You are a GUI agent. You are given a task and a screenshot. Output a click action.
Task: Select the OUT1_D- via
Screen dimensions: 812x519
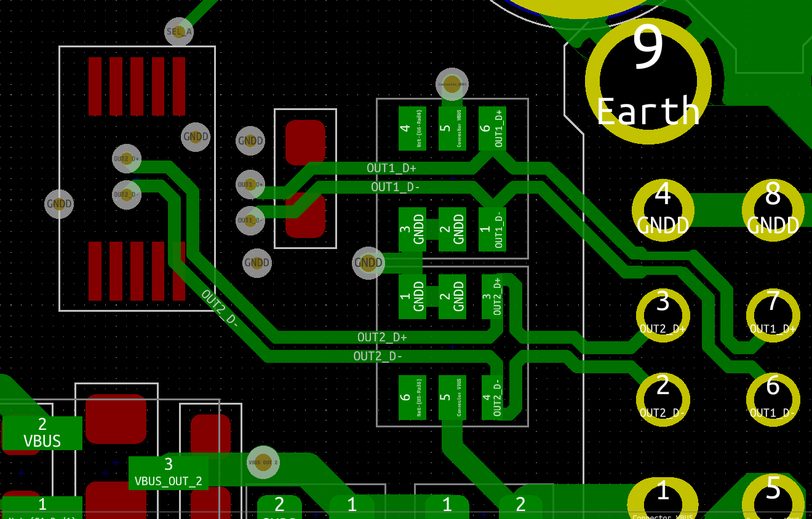point(250,220)
